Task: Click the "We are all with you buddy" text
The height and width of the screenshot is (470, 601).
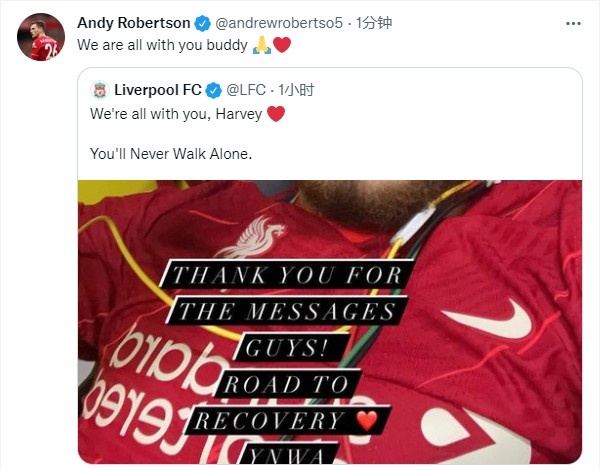Action: (x=163, y=45)
